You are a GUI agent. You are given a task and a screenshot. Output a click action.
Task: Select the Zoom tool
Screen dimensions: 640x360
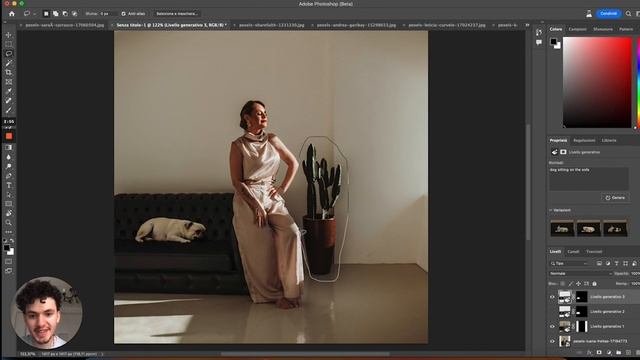(9, 222)
